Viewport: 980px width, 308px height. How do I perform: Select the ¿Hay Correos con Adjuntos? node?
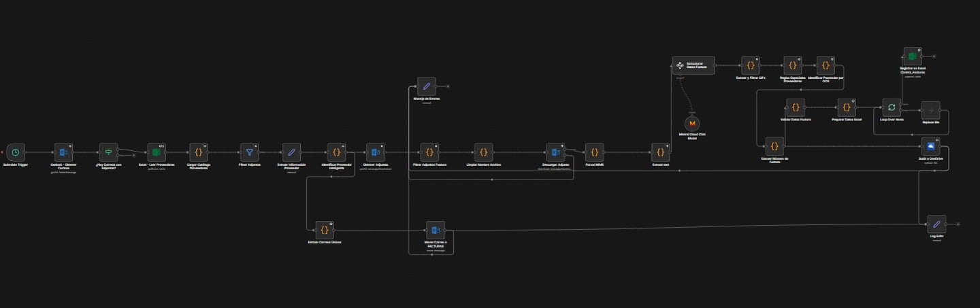point(108,152)
